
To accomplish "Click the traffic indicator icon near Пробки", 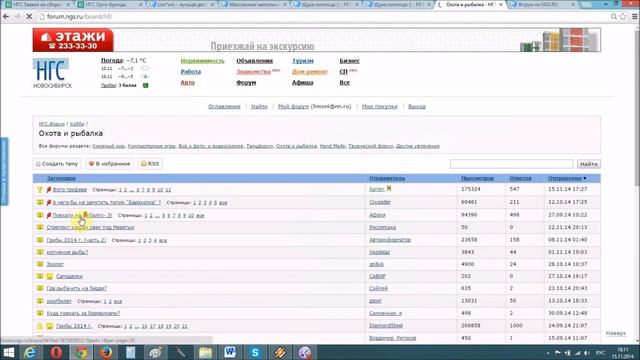I will [x=145, y=85].
